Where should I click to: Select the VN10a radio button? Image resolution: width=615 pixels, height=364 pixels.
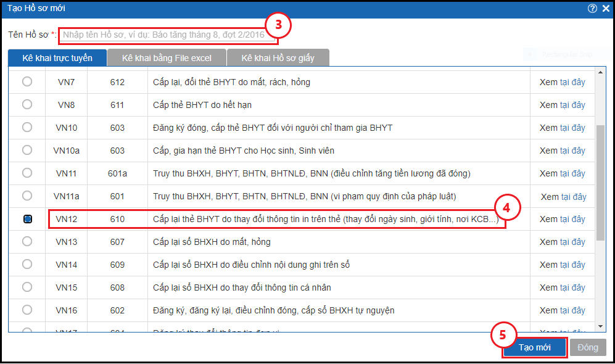tap(27, 150)
